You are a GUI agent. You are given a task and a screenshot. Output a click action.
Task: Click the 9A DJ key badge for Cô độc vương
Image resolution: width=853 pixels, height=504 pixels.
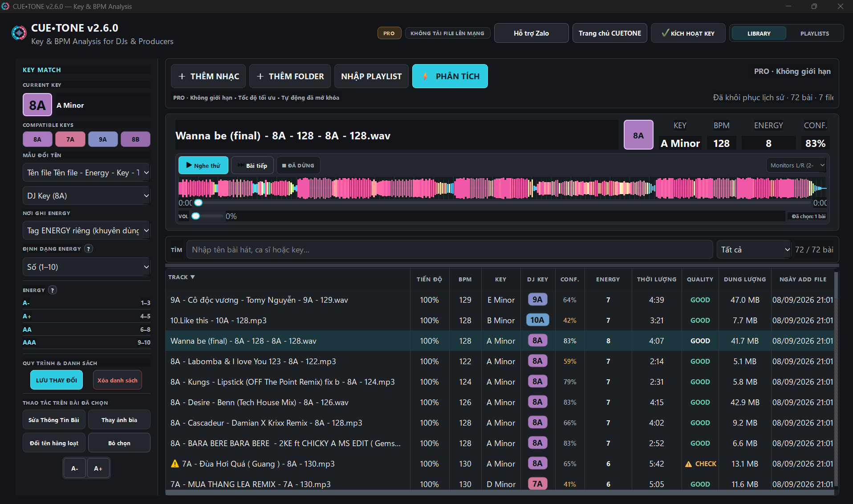537,300
